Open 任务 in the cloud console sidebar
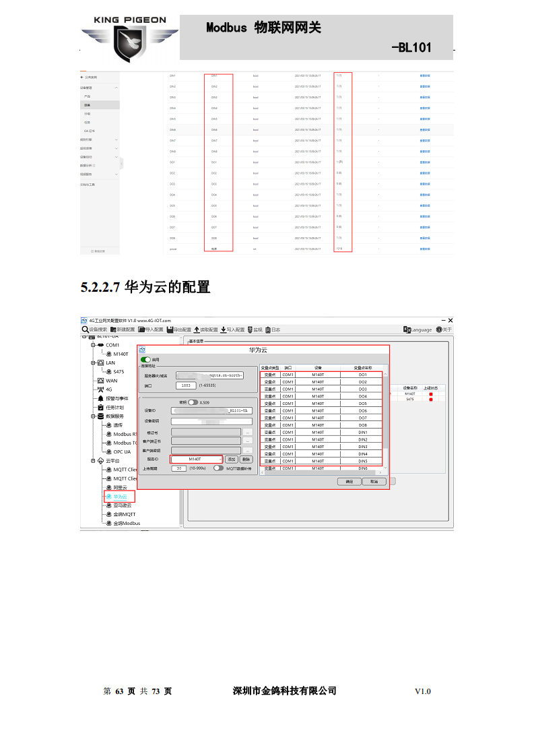This screenshot has height=756, width=534. pyautogui.click(x=88, y=123)
